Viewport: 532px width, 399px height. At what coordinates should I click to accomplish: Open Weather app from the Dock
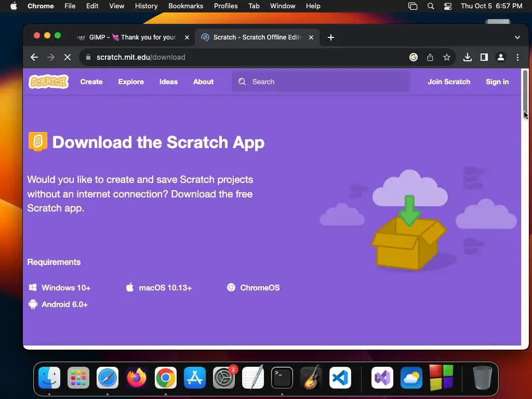point(411,378)
